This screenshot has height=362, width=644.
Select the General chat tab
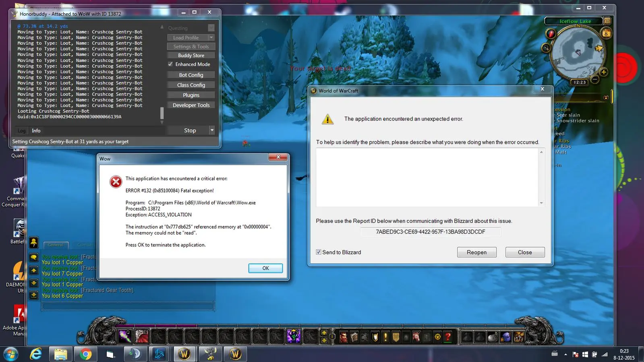click(56, 245)
